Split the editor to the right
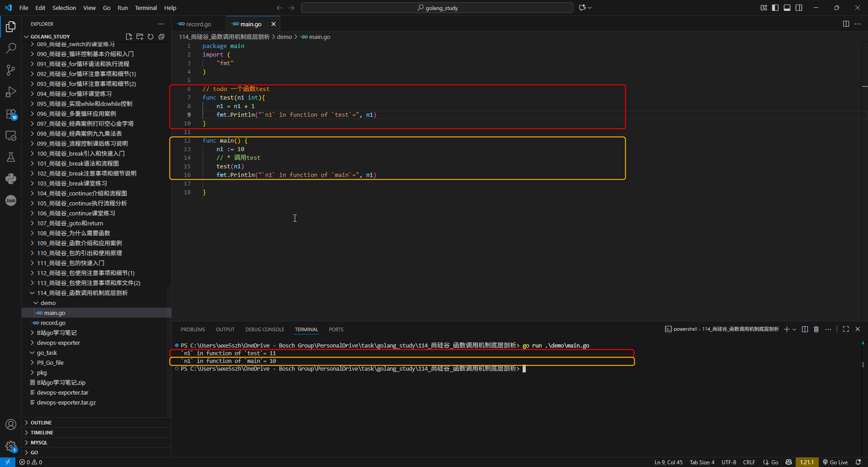Image resolution: width=868 pixels, height=467 pixels. [846, 24]
